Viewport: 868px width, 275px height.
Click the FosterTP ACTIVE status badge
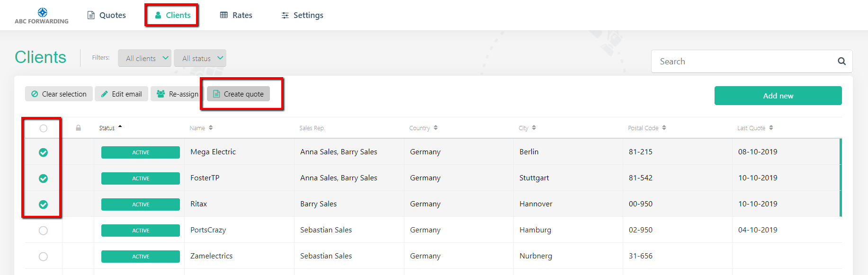(x=141, y=178)
